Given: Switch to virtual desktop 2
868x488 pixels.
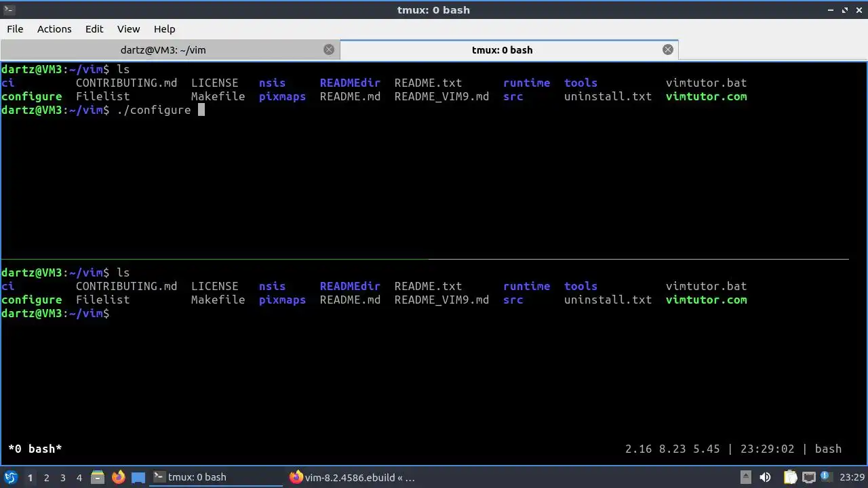Looking at the screenshot, I should pos(46,477).
